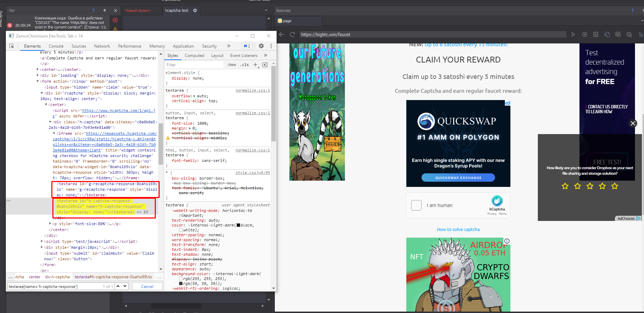Activate the DevTools element inspector picker
Screen dimensions: 644x313
coord(12,46)
